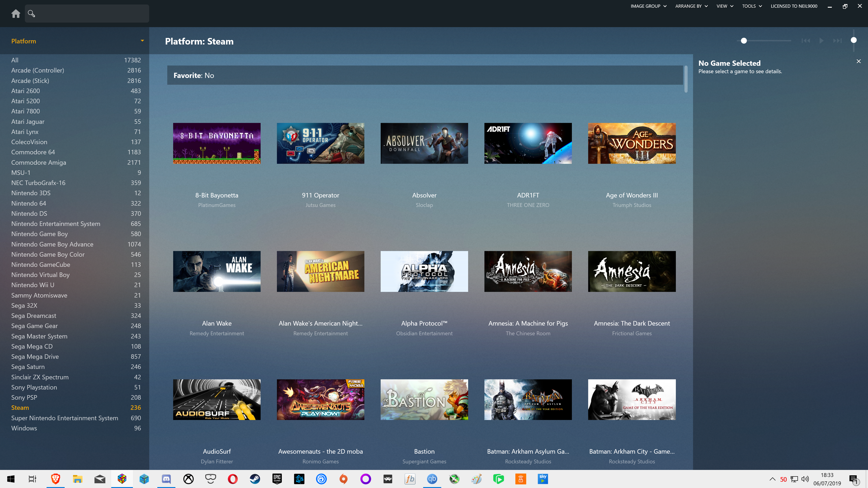The image size is (868, 488).
Task: Click the LaunchBox colorful cube taskbar icon
Action: 122,479
